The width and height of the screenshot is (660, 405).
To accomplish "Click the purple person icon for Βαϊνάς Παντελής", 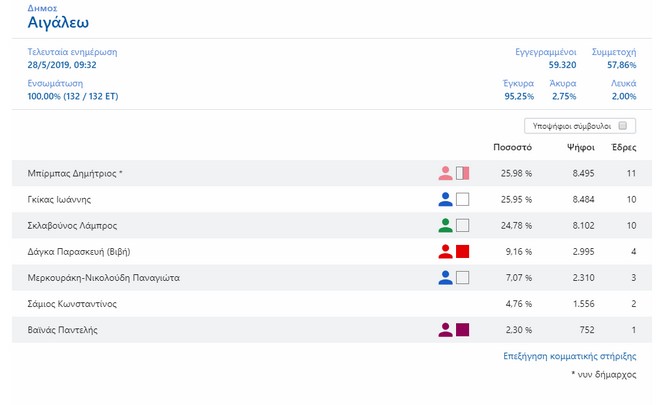I will (x=445, y=329).
